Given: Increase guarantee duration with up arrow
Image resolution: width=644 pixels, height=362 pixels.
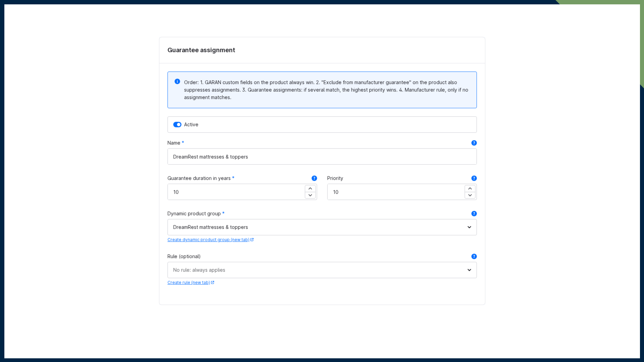Looking at the screenshot, I should point(310,189).
